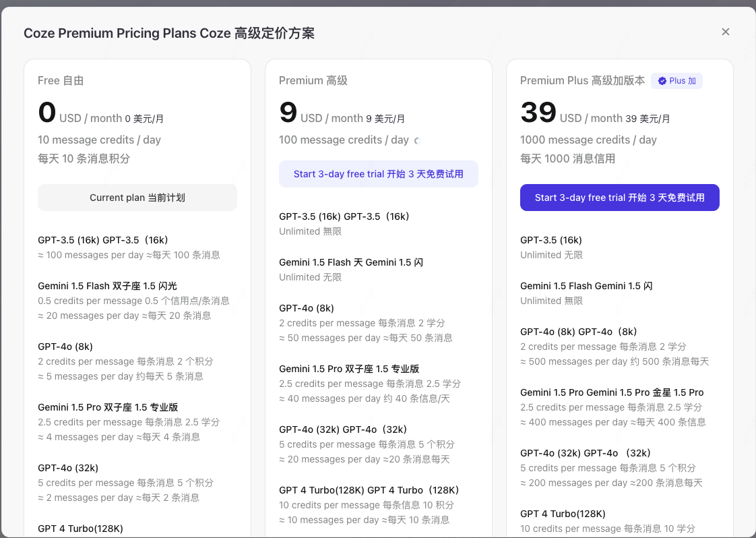Click 10 credits per message 每条消息 10 学分

pos(608,529)
